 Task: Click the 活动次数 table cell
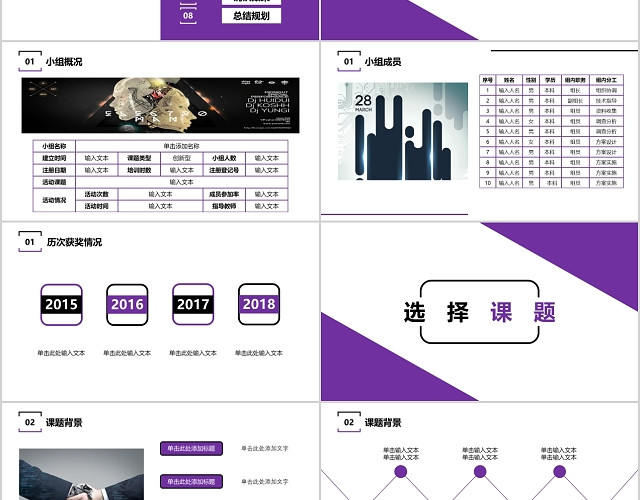(x=97, y=194)
